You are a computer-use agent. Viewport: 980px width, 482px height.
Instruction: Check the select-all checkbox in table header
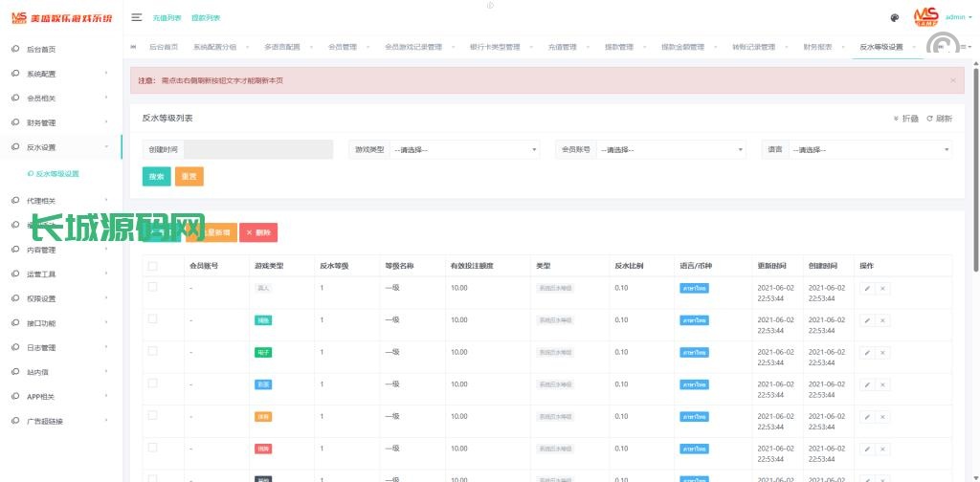click(x=152, y=265)
